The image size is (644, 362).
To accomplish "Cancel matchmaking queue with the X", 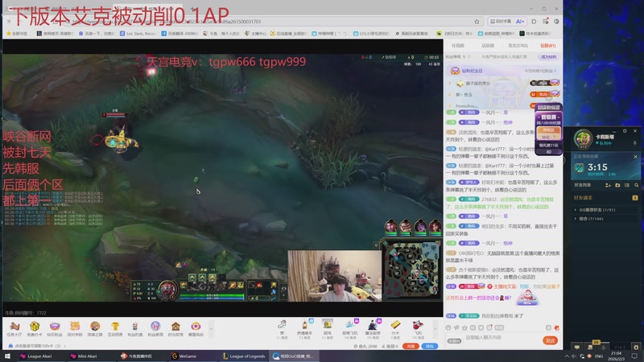I will tap(635, 157).
